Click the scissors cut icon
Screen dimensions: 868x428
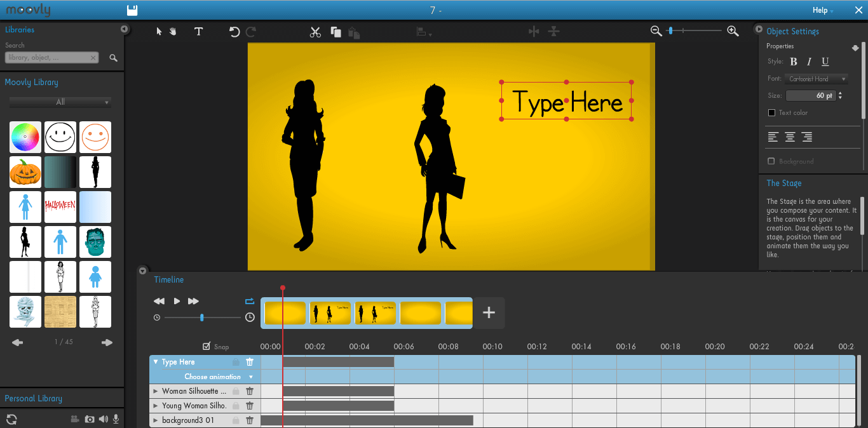315,32
